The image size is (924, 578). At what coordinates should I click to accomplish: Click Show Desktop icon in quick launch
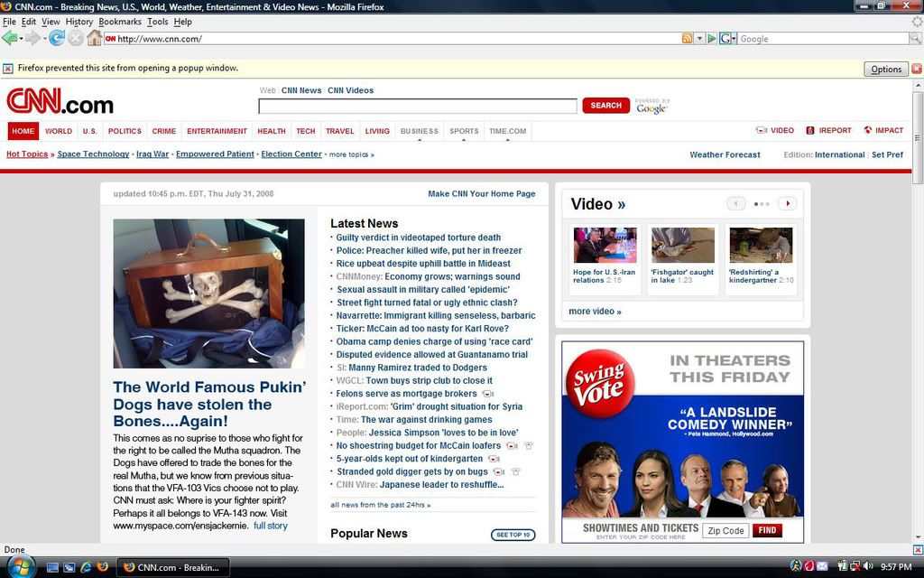(x=52, y=567)
